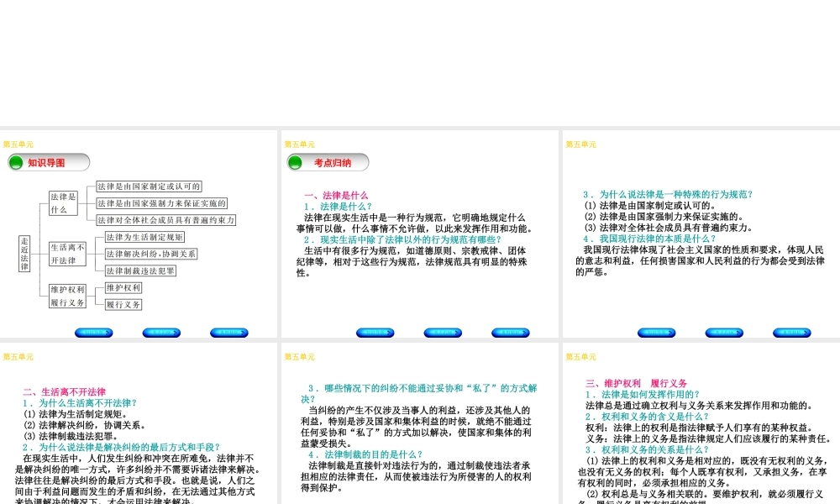Click heading 三、维护权利 履行义务
This screenshot has width=840, height=504.
637,383
